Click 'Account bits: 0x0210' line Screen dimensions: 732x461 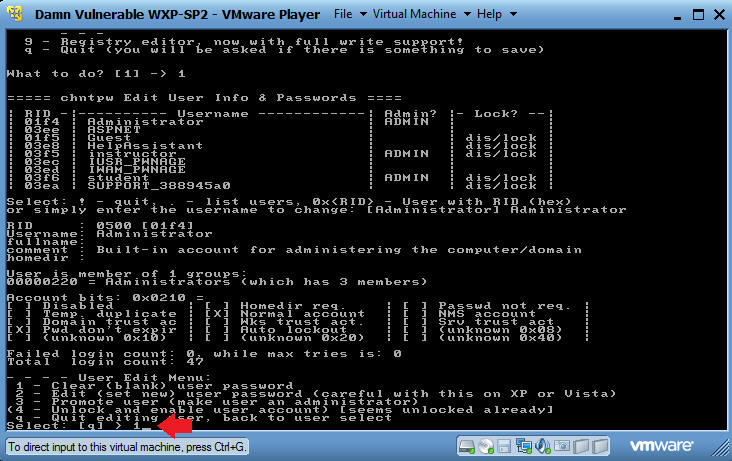tap(106, 298)
